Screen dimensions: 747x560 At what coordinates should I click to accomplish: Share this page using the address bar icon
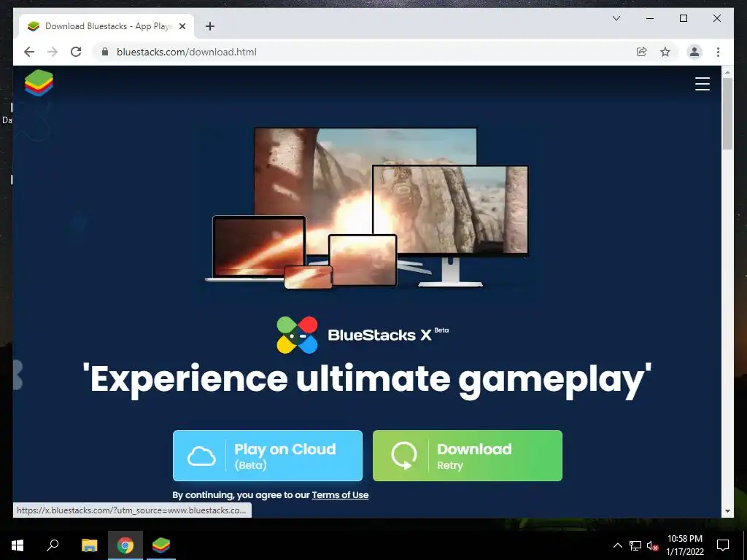[x=642, y=52]
